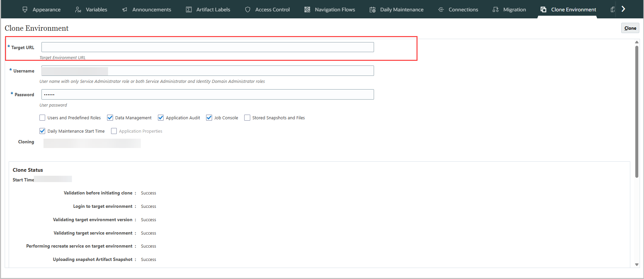Uncheck the Data Management checkbox
644x279 pixels.
[x=110, y=118]
